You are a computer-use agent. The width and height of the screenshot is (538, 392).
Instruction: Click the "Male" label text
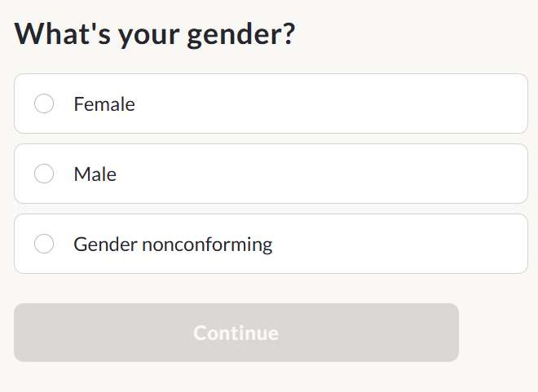click(x=95, y=174)
